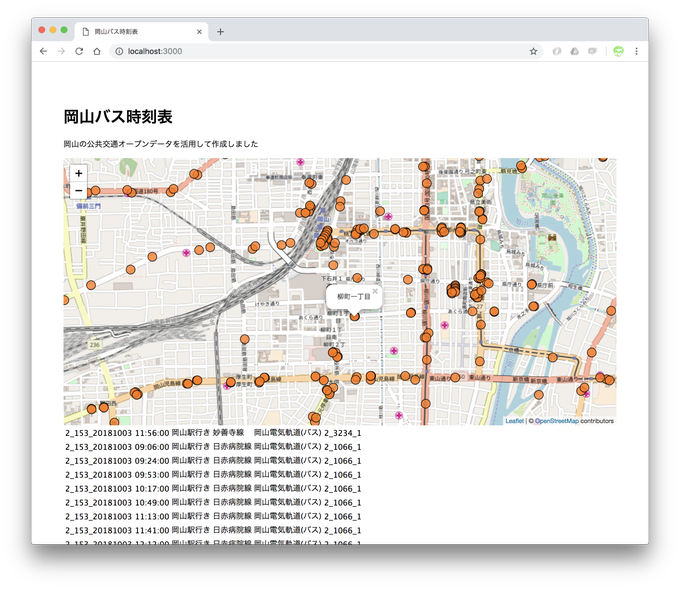Go forward in browser history
680x589 pixels.
click(61, 51)
